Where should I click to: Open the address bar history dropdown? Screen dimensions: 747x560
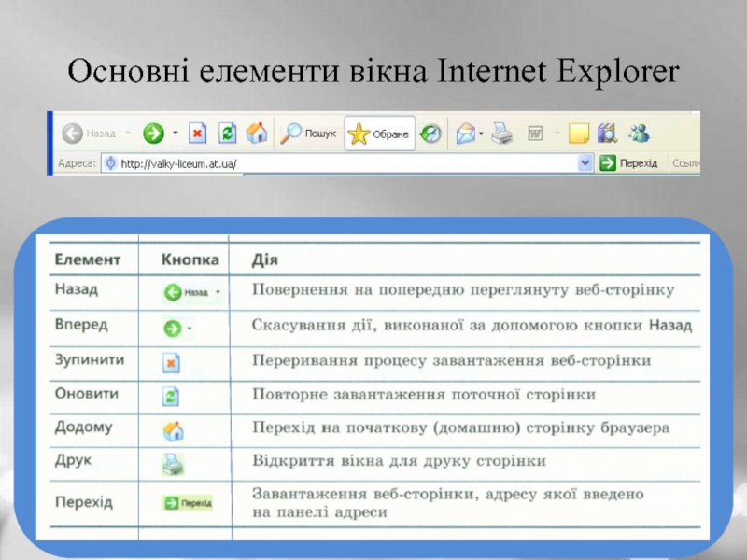585,163
